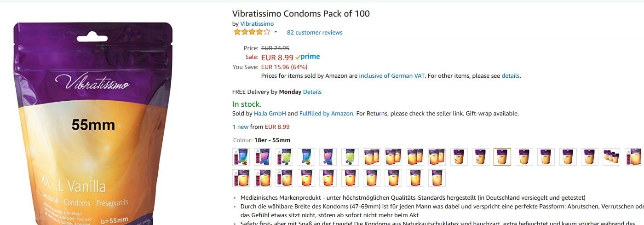Select the highlighted 18er - 55mm colour swatch
Viewport: 644px width, 225px height.
coord(502,157)
